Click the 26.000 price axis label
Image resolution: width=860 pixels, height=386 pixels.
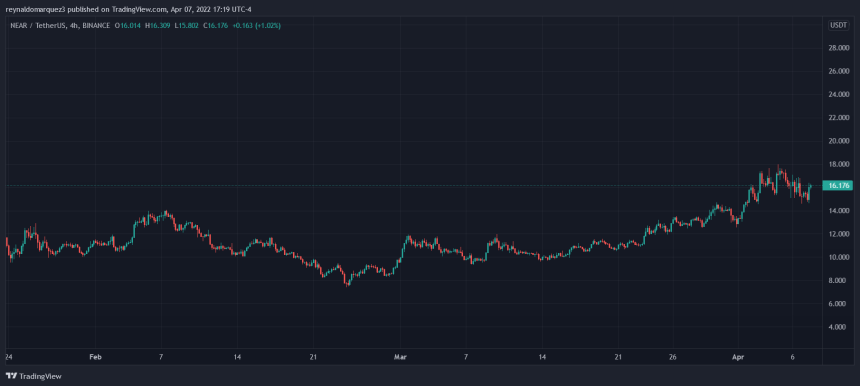840,71
